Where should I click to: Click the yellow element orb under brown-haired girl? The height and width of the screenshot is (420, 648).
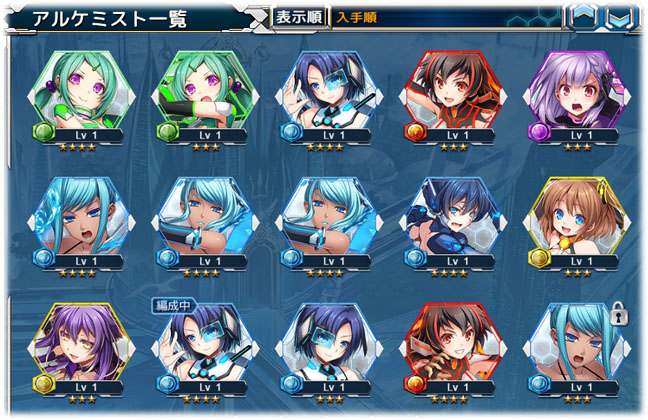pos(539,259)
